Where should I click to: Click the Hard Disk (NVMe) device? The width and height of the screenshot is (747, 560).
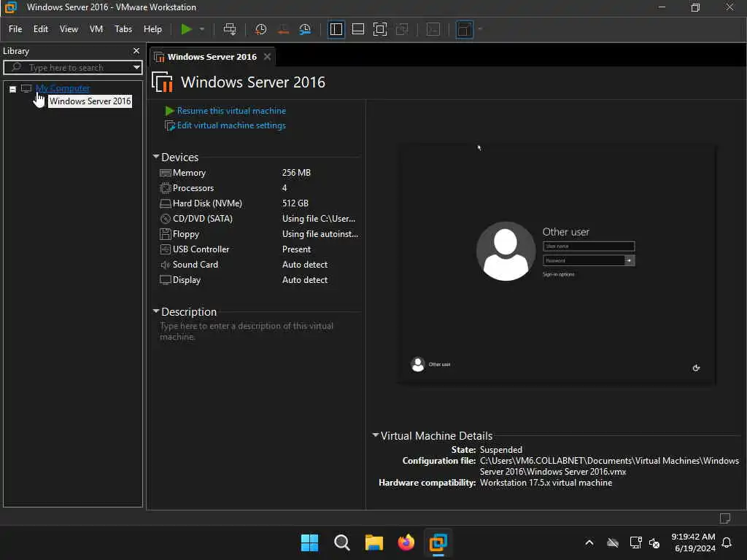206,203
